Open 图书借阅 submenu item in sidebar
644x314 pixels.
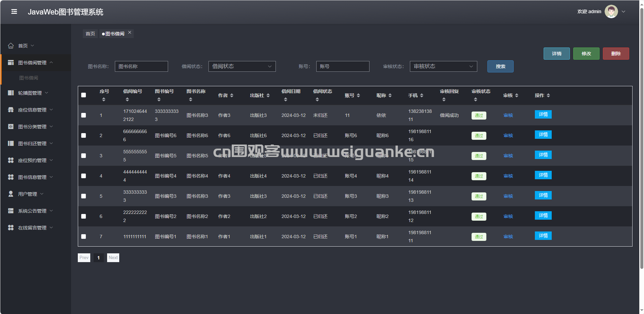click(x=29, y=78)
